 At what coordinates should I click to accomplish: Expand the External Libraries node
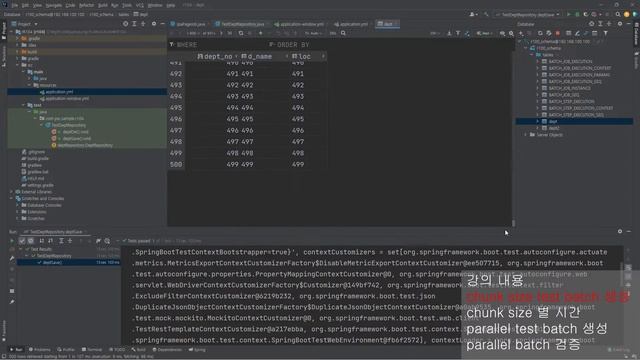pyautogui.click(x=11, y=192)
